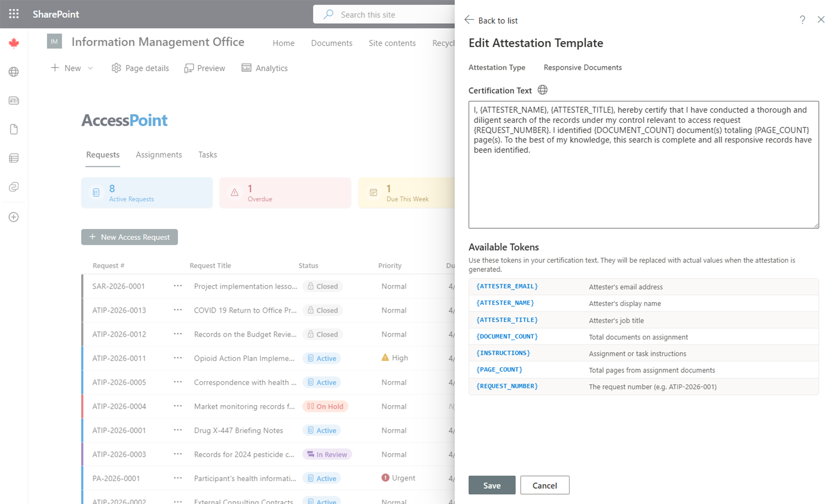Click inside the Certification Text box
Image resolution: width=833 pixels, height=504 pixels.
pyautogui.click(x=643, y=187)
